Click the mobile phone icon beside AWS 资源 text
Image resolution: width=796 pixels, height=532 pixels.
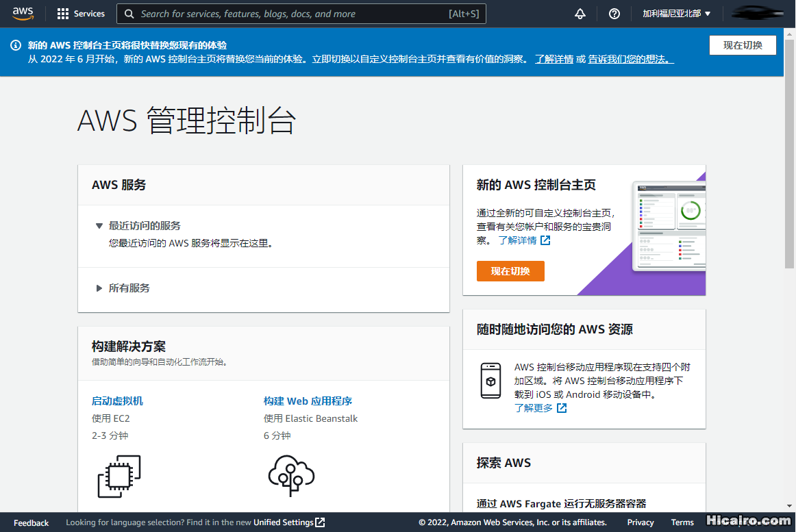[490, 381]
